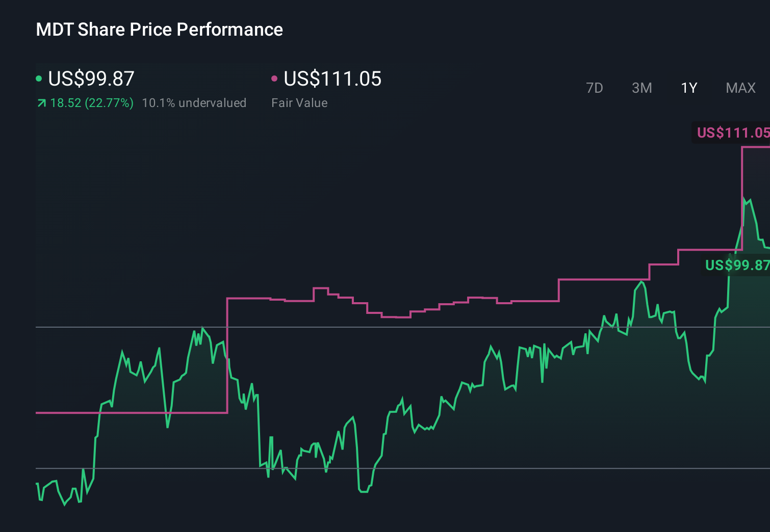The width and height of the screenshot is (770, 532).
Task: Select the MAX time range
Action: [740, 88]
